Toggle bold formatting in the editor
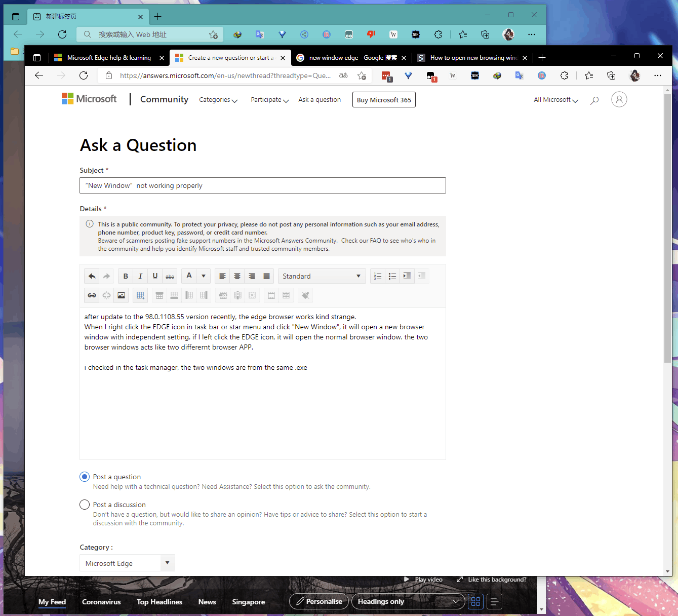Screen dimensions: 678x616 [x=126, y=276]
